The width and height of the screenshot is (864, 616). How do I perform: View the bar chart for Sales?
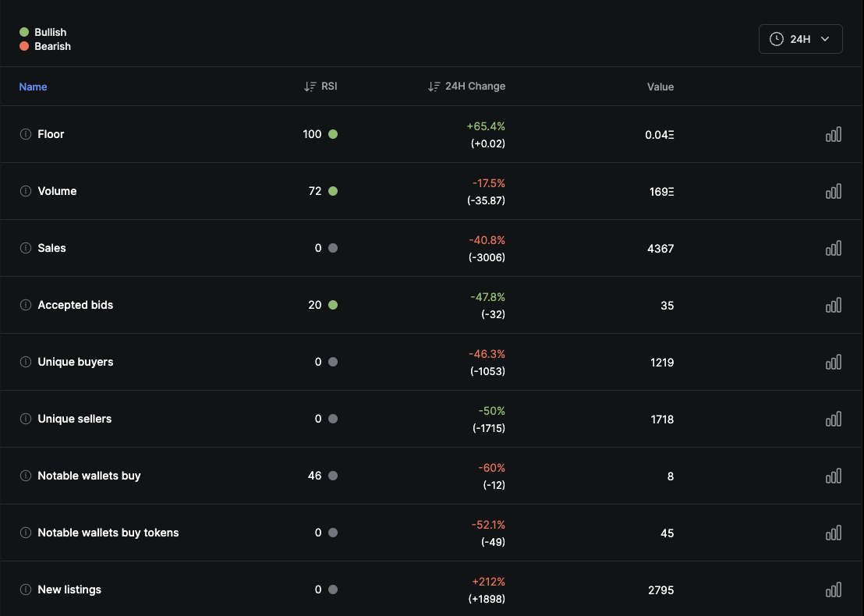[x=834, y=248]
